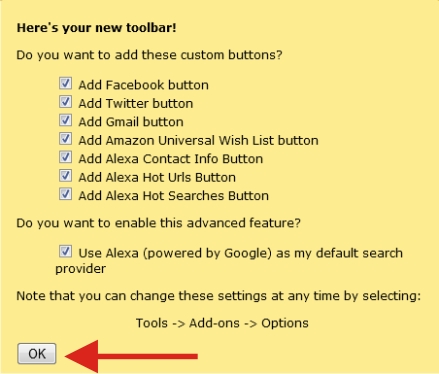
Task: Untick the Alexa Contact Info Button checkbox
Action: pos(65,157)
